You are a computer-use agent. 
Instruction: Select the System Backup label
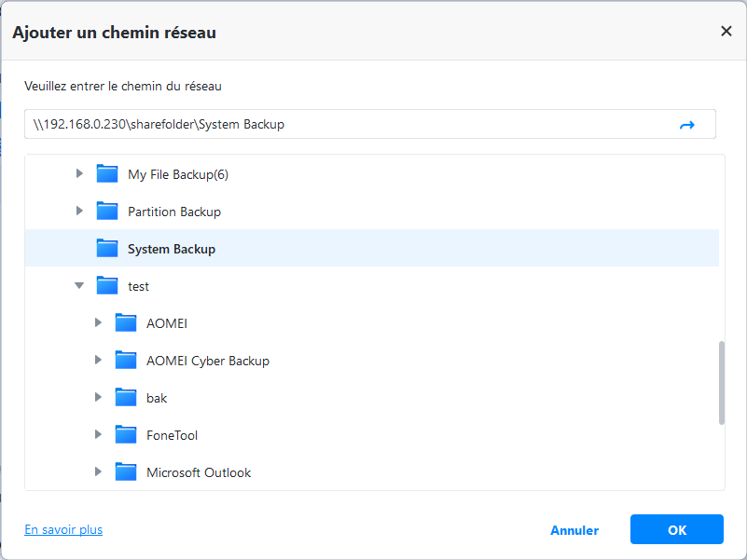[171, 249]
